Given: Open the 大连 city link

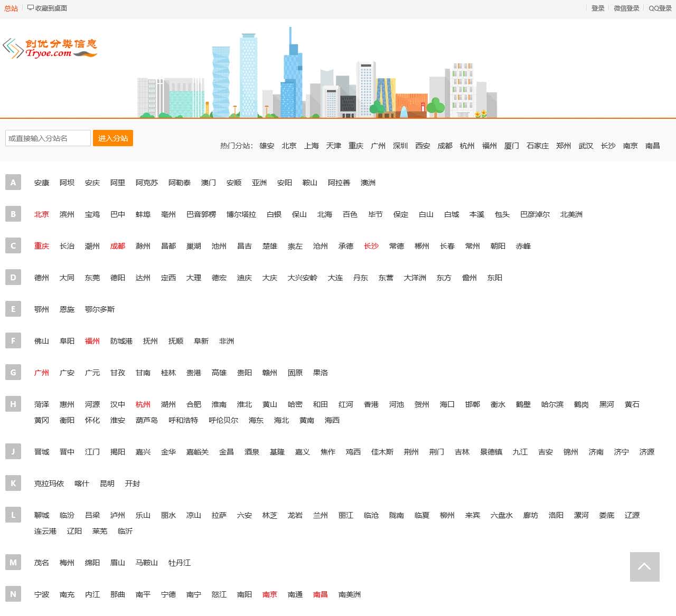Looking at the screenshot, I should pos(335,278).
